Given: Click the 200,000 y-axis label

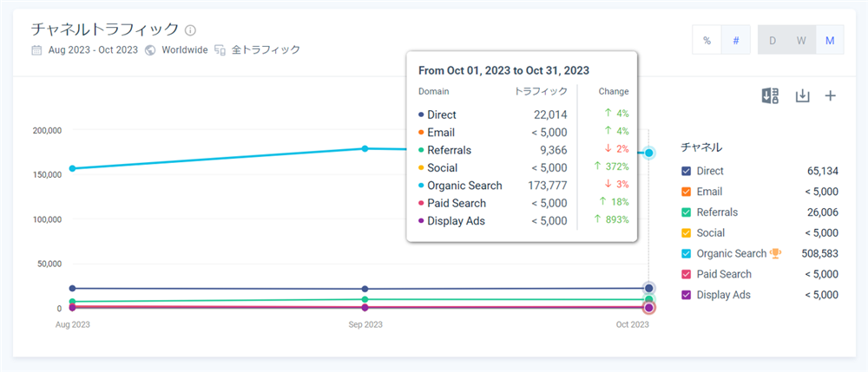Looking at the screenshot, I should (x=48, y=130).
